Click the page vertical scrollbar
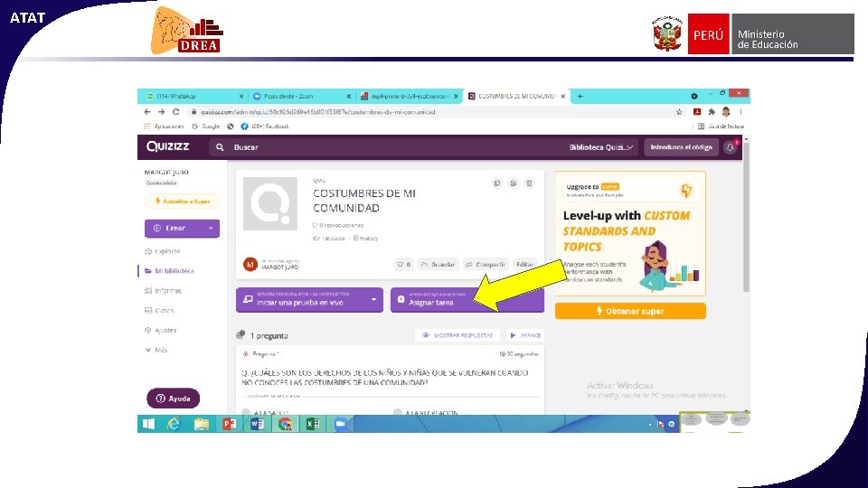Image resolution: width=868 pixels, height=488 pixels. click(746, 216)
